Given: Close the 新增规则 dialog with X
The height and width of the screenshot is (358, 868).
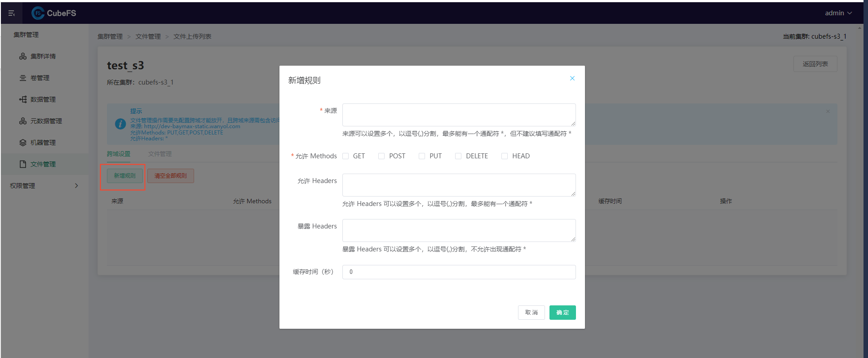Looking at the screenshot, I should pyautogui.click(x=572, y=78).
